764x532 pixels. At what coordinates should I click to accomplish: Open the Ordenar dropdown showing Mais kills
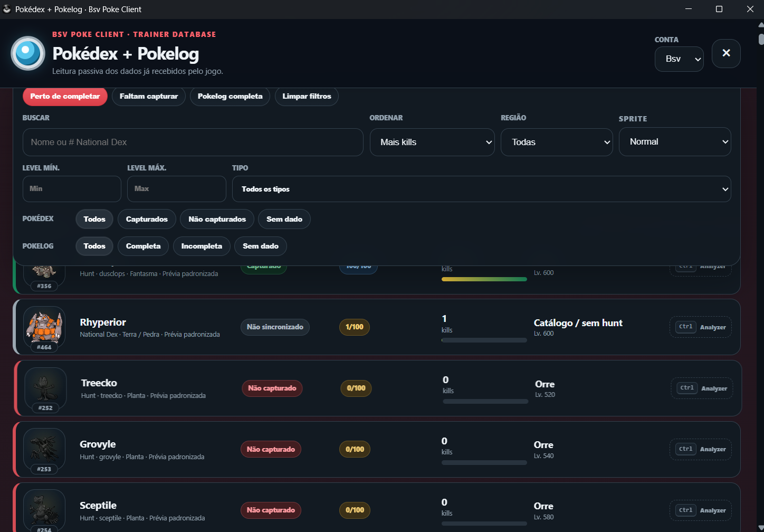coord(432,142)
